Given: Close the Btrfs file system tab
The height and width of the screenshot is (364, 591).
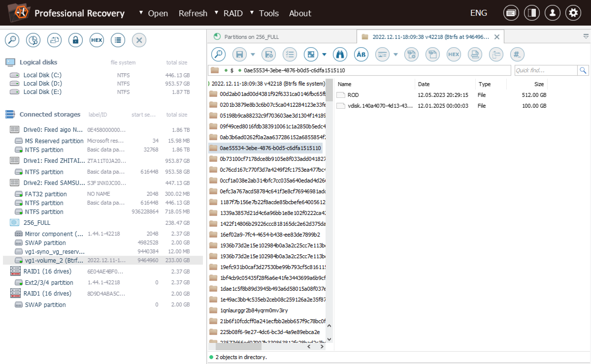Looking at the screenshot, I should [x=497, y=37].
